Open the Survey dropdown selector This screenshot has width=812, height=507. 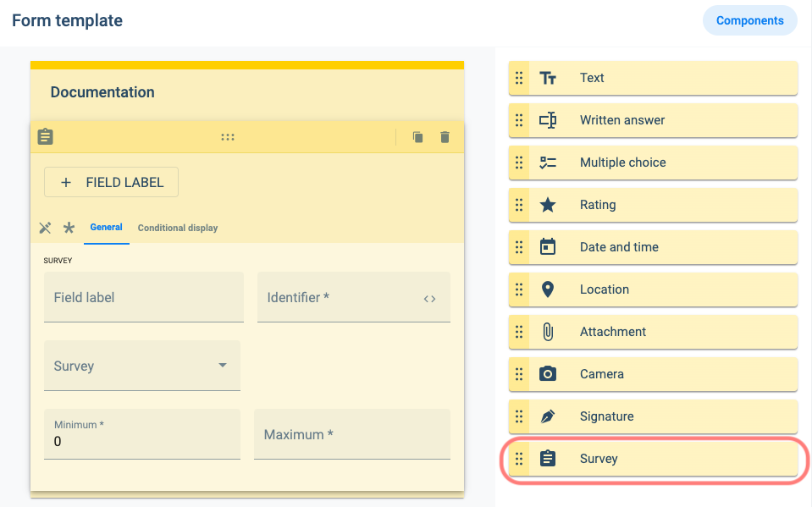click(x=141, y=366)
